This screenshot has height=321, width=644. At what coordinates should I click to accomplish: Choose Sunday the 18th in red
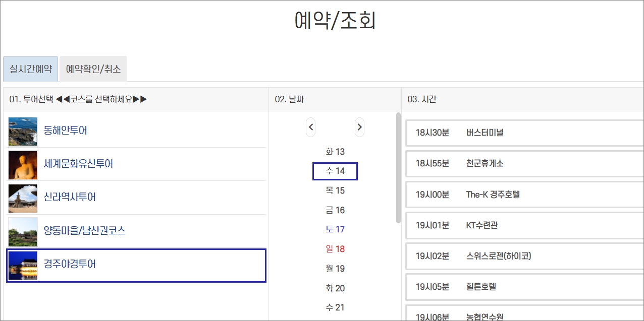(335, 248)
